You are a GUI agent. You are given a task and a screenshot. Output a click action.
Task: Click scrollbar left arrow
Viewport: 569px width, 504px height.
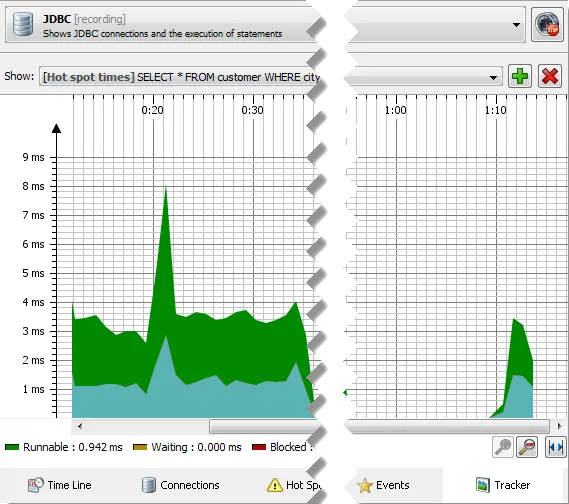(80, 426)
